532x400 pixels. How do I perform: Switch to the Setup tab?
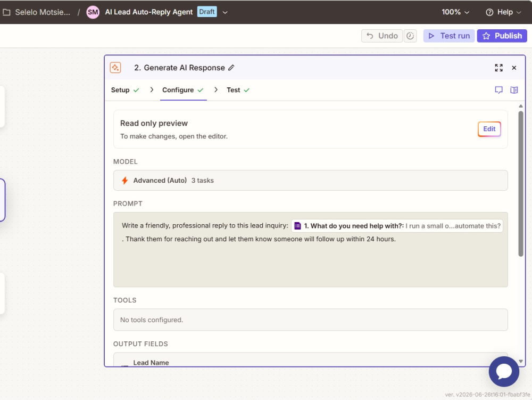pyautogui.click(x=125, y=90)
